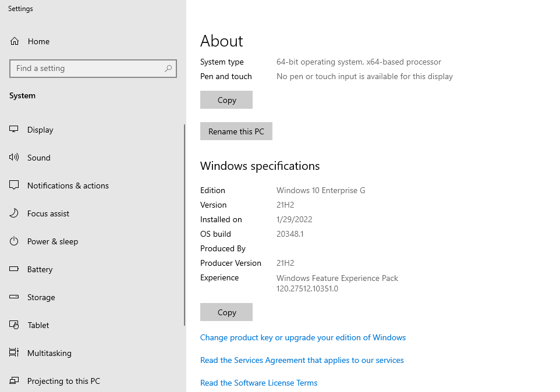Click the System heading in sidebar
Viewport: 560px width, 392px height.
(x=22, y=95)
